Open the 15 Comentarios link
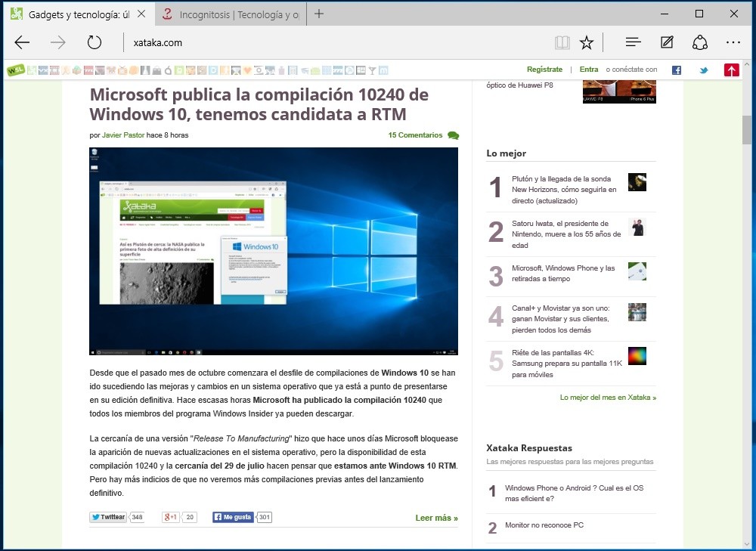This screenshot has height=551, width=756. click(x=415, y=135)
